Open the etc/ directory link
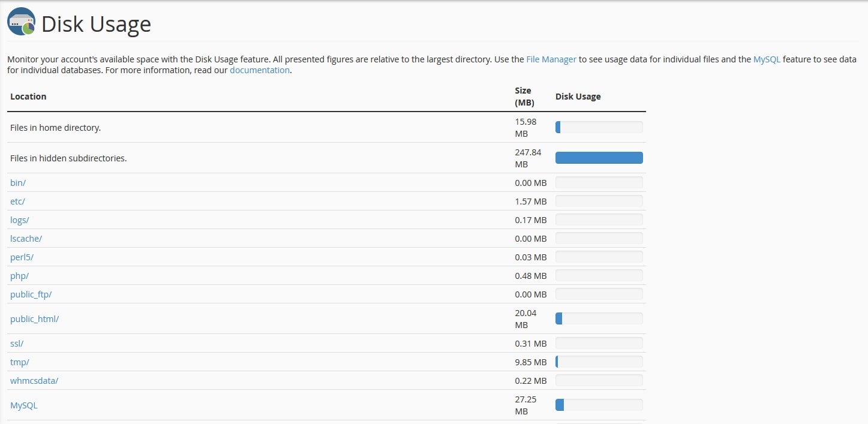This screenshot has height=424, width=868. [x=17, y=201]
